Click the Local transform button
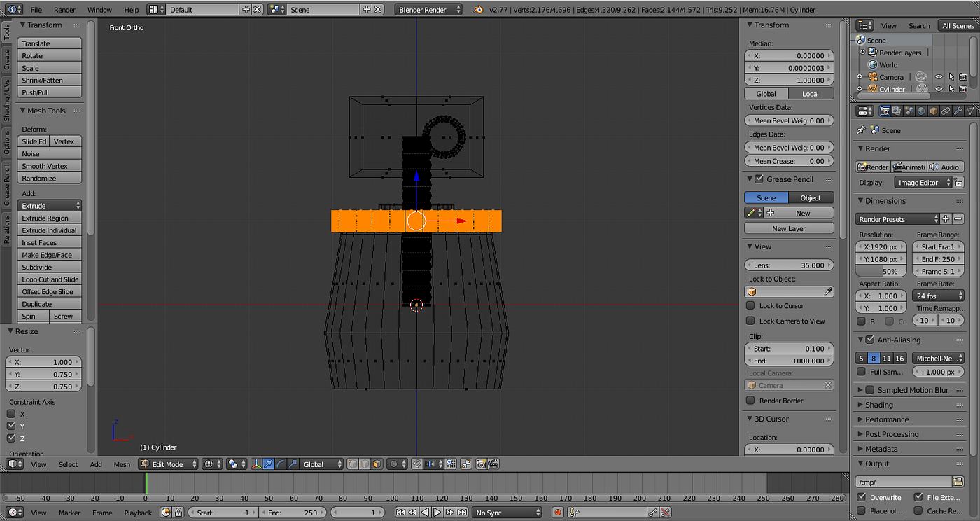This screenshot has width=980, height=521. point(811,93)
